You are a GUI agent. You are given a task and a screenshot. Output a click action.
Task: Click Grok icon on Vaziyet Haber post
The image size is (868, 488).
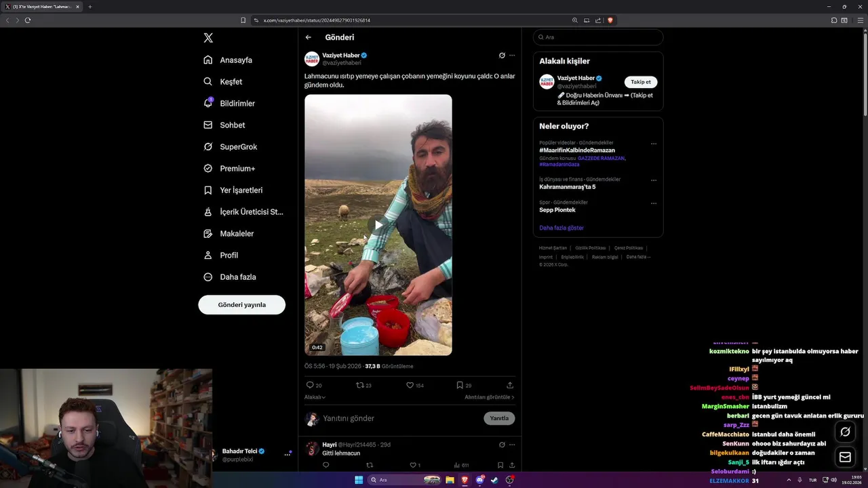pos(502,56)
